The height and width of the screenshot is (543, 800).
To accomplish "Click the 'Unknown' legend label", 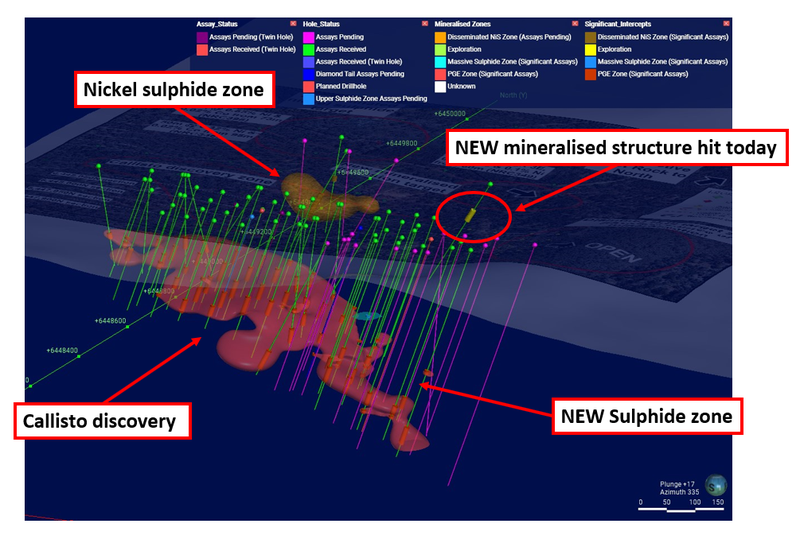I will pyautogui.click(x=461, y=86).
